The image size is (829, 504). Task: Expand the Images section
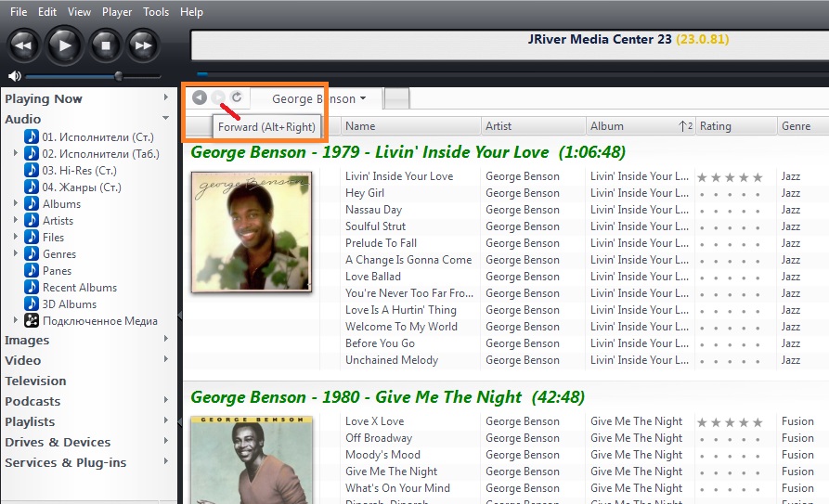coord(166,340)
